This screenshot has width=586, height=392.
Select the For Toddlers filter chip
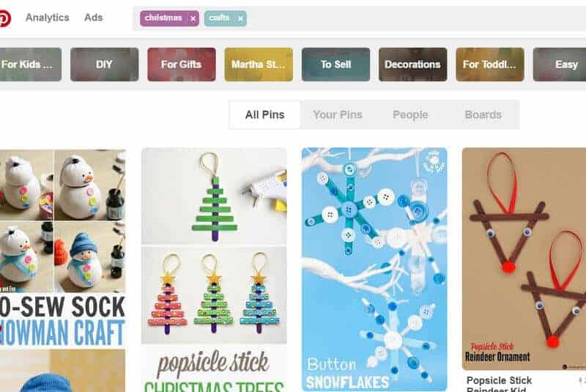point(490,64)
